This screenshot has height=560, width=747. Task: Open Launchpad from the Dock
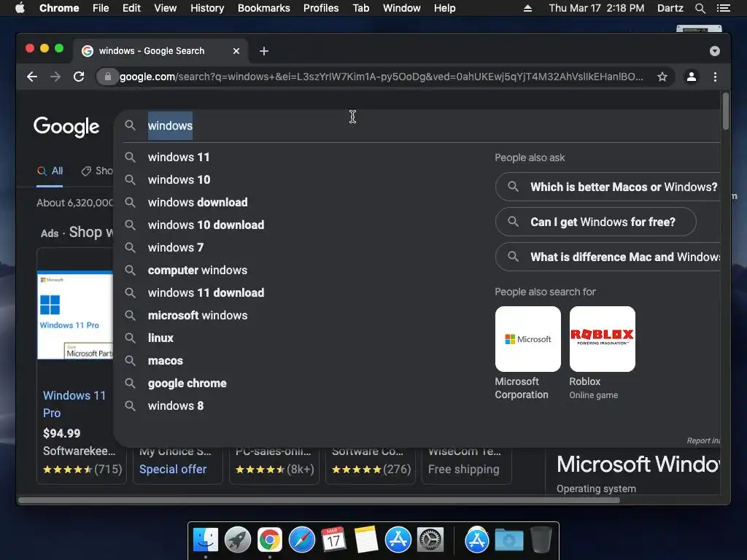238,540
